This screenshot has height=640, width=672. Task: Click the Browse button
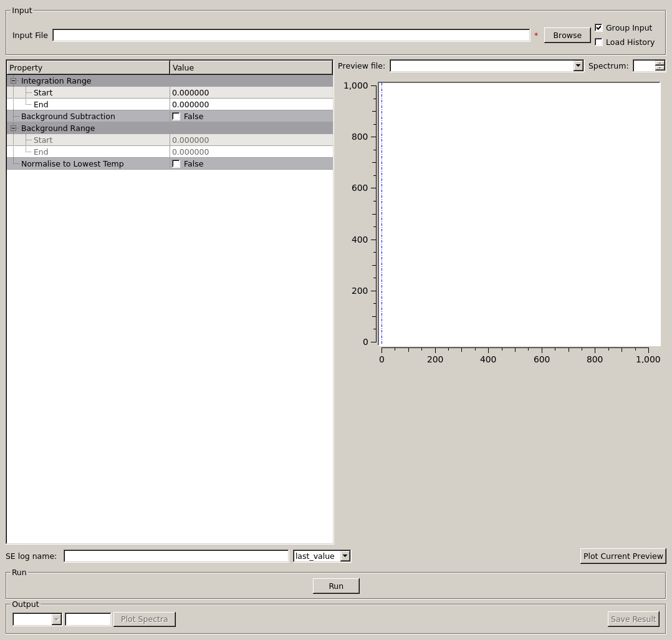point(567,36)
